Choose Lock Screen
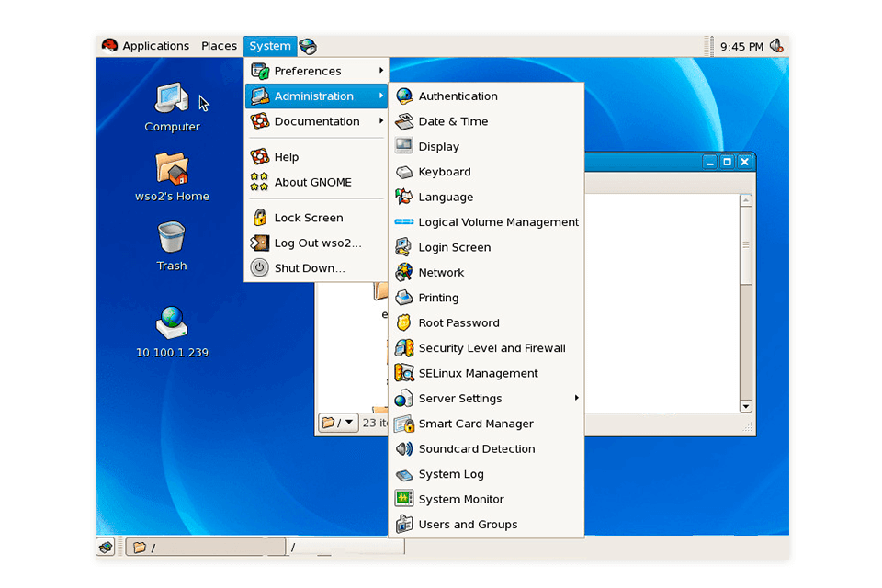 click(x=317, y=218)
